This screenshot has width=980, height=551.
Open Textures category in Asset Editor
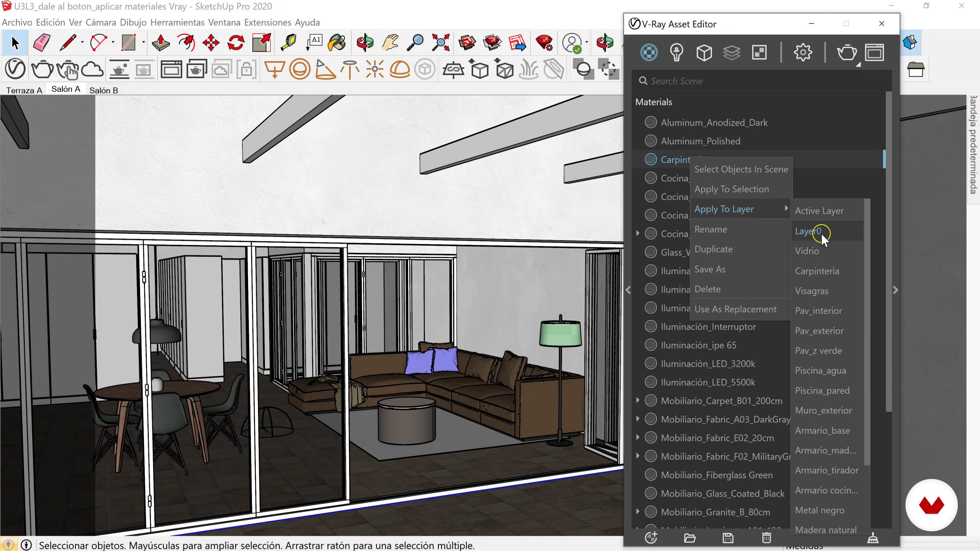[x=759, y=52]
